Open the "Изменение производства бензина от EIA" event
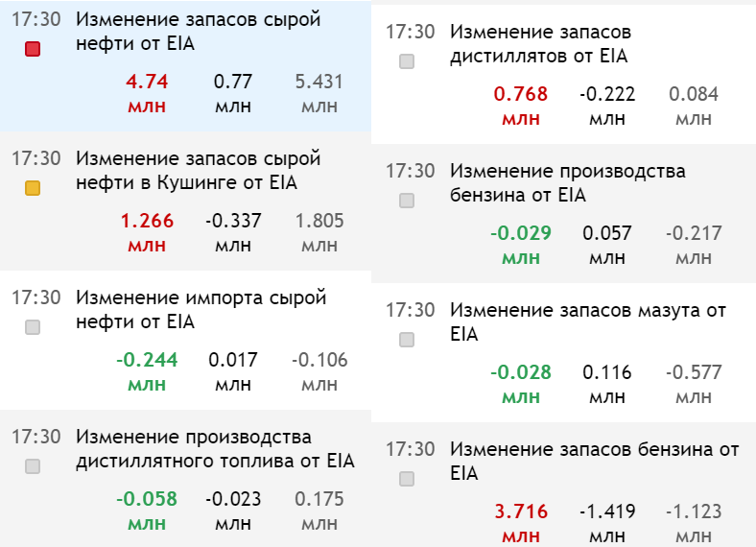The image size is (756, 547). pos(567,183)
